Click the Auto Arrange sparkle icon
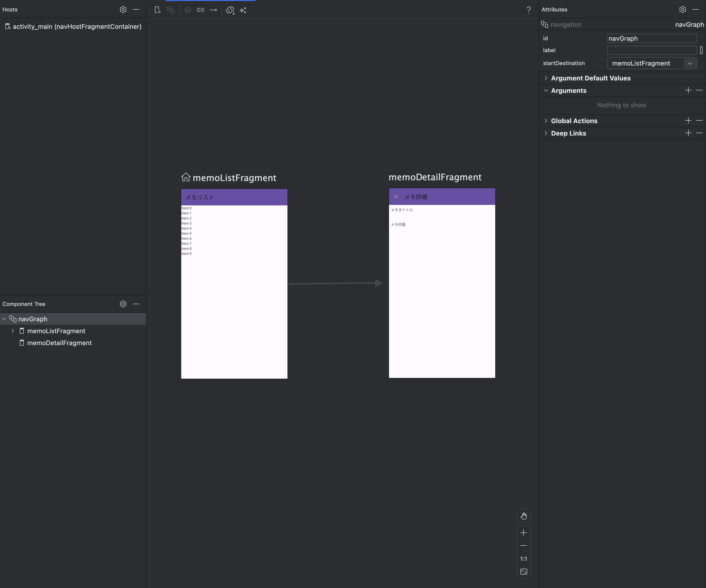 (x=243, y=10)
